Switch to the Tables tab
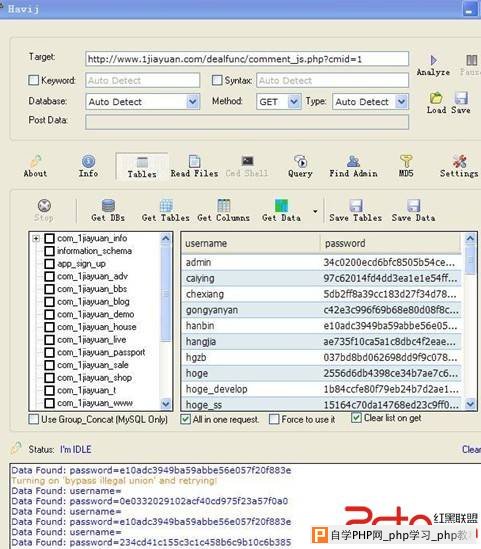Viewport: 481px width, 549px height. pyautogui.click(x=142, y=167)
